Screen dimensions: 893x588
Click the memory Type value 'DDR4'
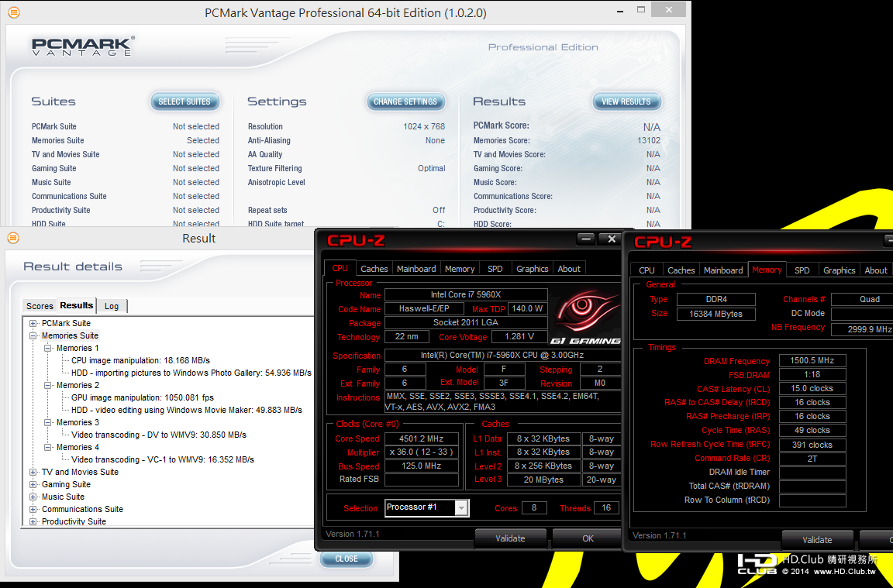coord(716,299)
